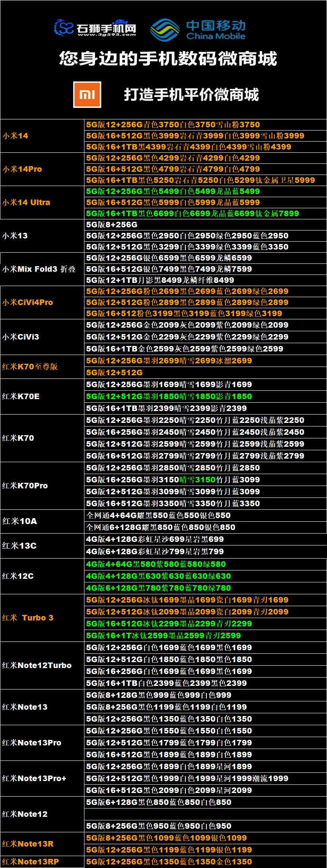This screenshot has height=868, width=327.
Task: Click 红米10A 全网通6+128G 耀黑850 row
Action: [206, 527]
